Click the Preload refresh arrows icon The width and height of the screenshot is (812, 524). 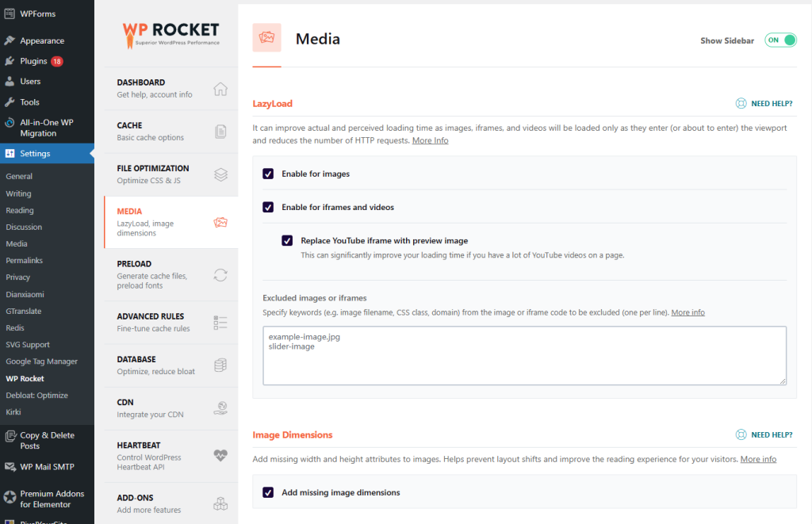(x=220, y=275)
